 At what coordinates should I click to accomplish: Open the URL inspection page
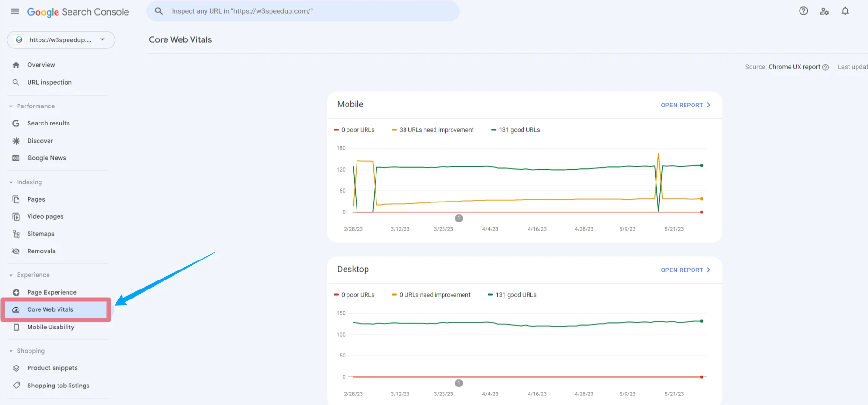pos(49,82)
